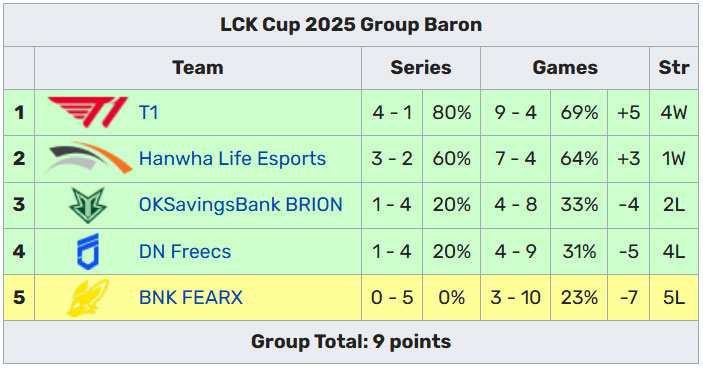Open the OKSavingsBank BRION link

tap(241, 205)
